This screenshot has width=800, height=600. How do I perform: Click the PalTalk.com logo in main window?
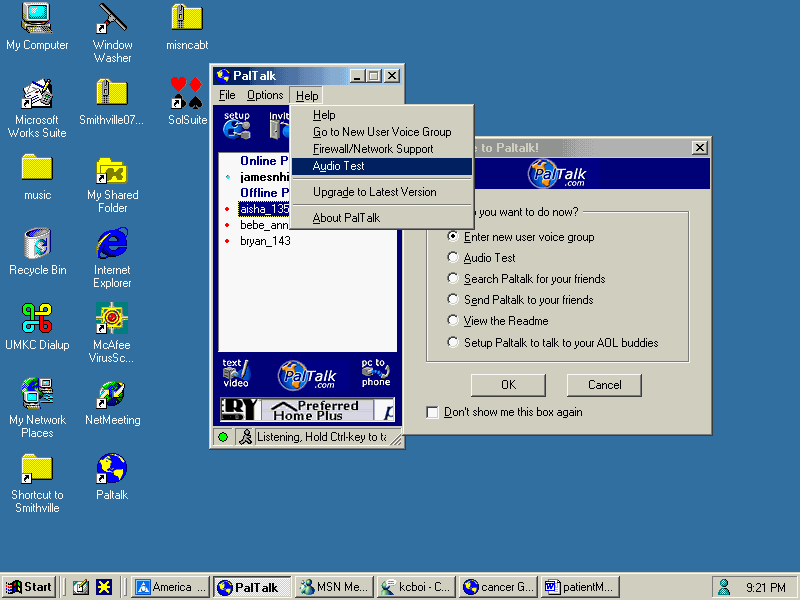click(x=307, y=376)
